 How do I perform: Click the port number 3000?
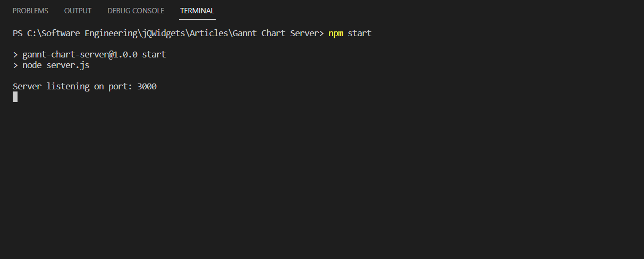[147, 86]
